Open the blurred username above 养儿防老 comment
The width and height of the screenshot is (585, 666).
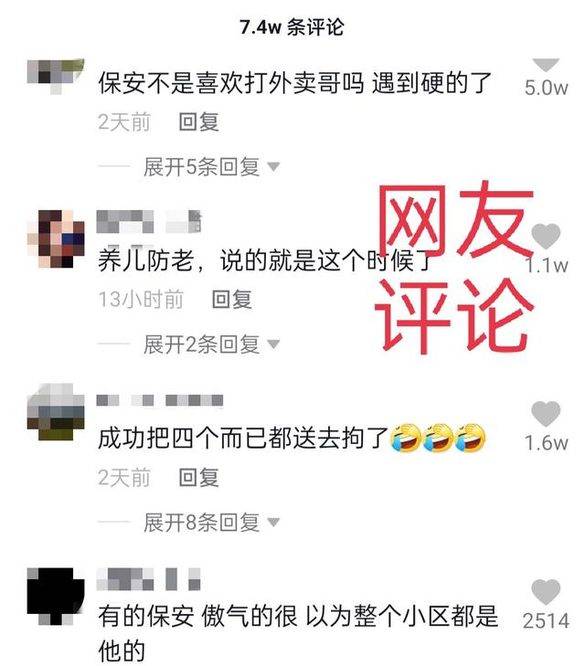(x=149, y=222)
